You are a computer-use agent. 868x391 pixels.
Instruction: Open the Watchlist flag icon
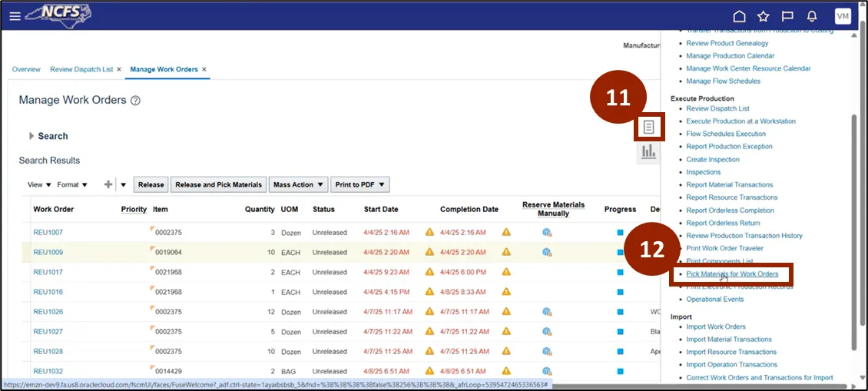[x=787, y=16]
